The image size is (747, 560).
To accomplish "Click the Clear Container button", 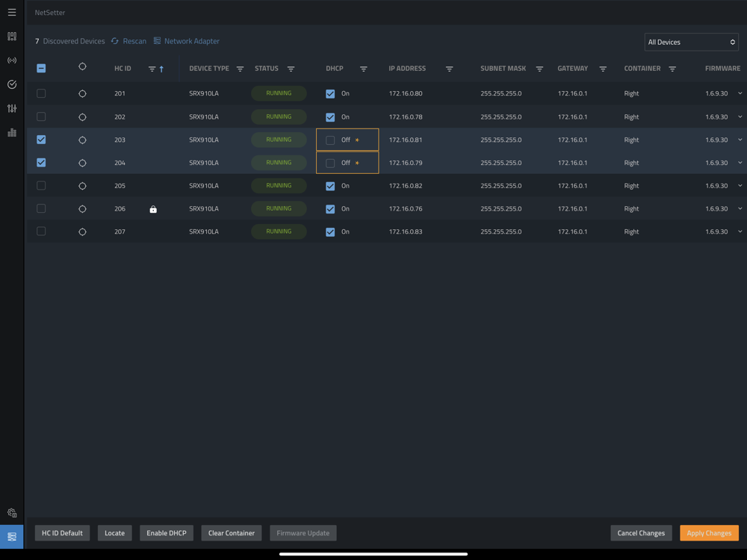I will (232, 533).
